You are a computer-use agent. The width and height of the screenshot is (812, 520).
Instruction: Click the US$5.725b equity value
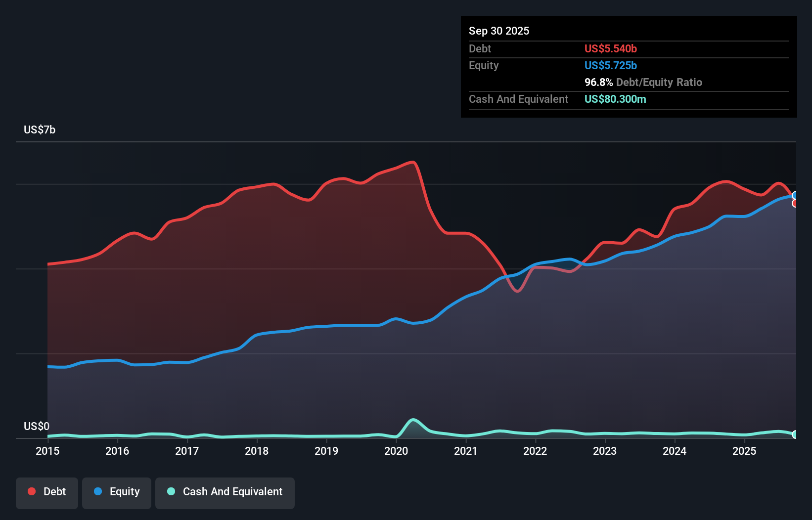point(611,65)
